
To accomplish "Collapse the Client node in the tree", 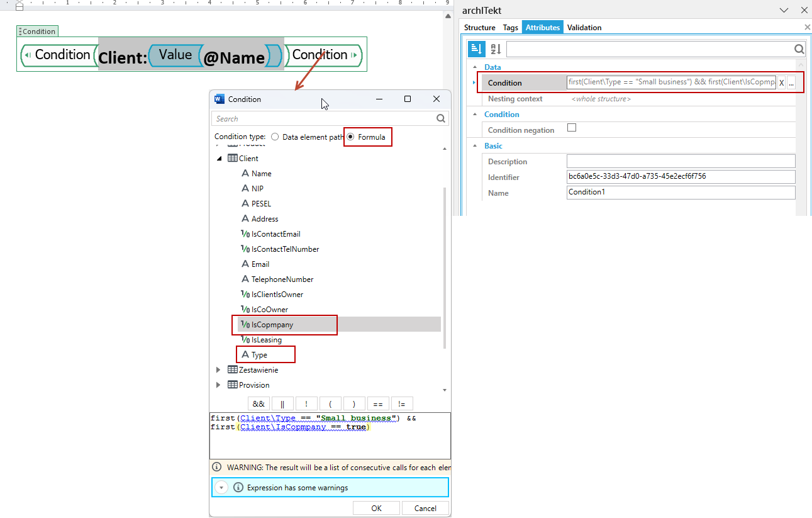I will click(x=219, y=159).
